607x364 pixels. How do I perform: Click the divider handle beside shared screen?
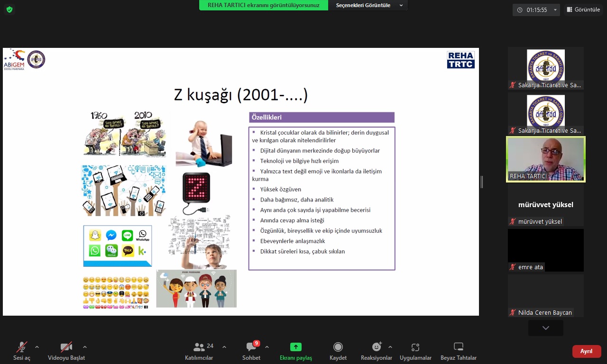coord(482,182)
